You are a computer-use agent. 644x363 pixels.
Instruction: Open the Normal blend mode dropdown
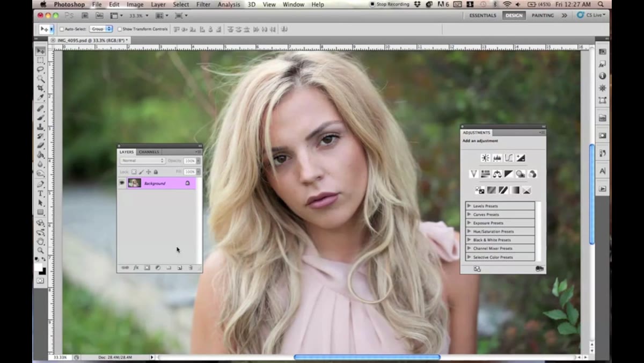pyautogui.click(x=142, y=161)
